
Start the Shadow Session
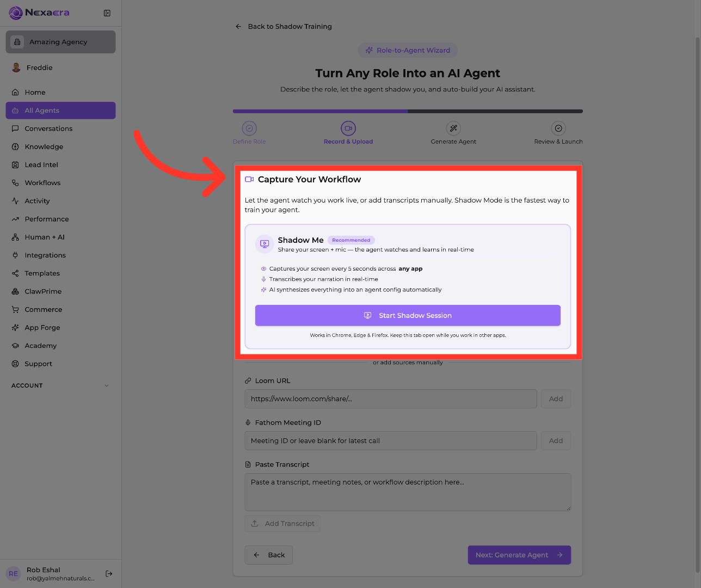click(x=408, y=315)
